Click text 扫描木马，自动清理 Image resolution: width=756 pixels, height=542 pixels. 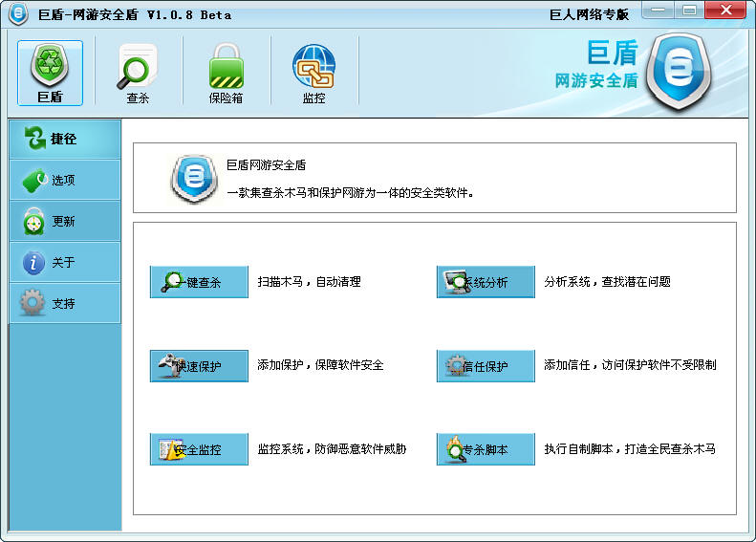[x=309, y=282]
